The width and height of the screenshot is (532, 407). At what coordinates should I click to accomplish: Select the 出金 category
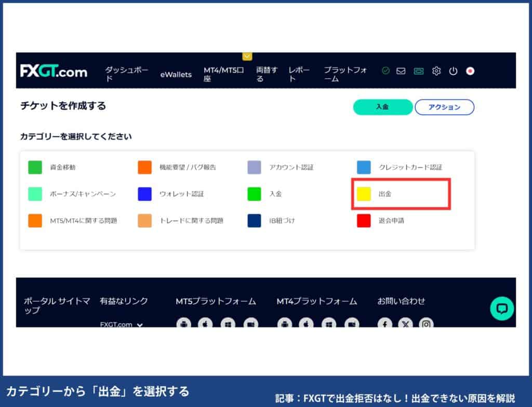coord(374,194)
